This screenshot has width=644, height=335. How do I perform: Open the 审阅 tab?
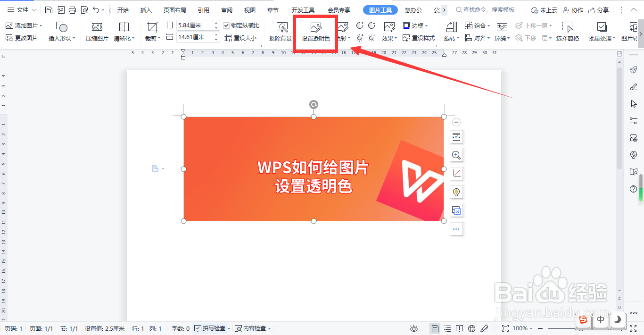[227, 10]
